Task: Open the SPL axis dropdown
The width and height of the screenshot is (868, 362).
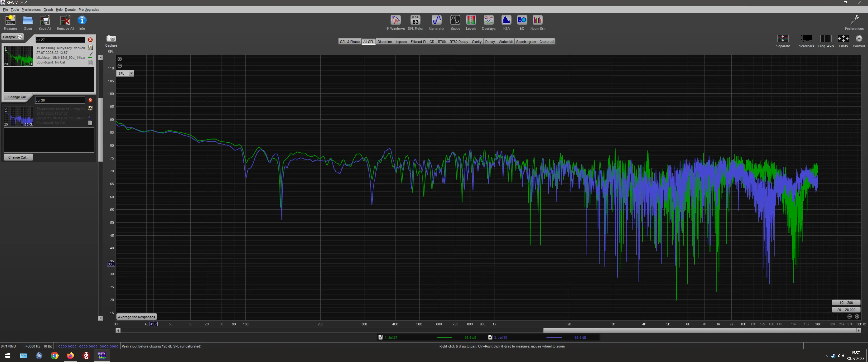Action: pos(131,73)
